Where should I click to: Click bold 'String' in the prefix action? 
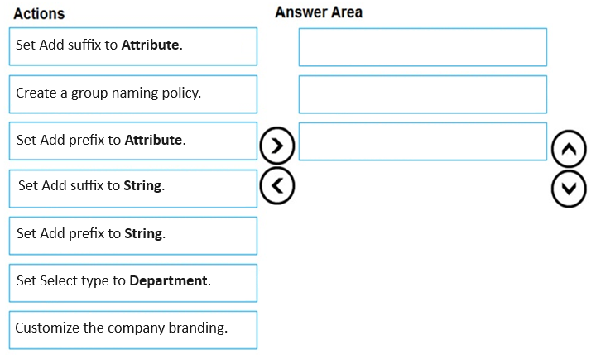143,234
